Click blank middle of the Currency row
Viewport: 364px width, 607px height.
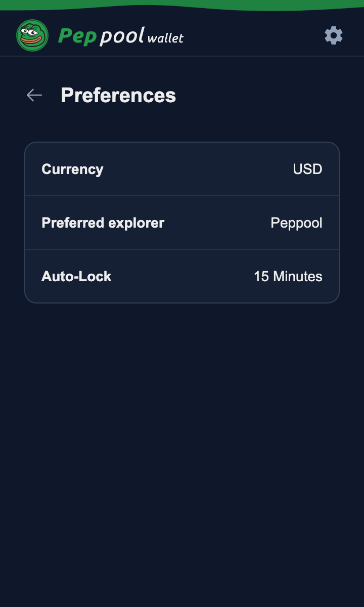click(197, 169)
